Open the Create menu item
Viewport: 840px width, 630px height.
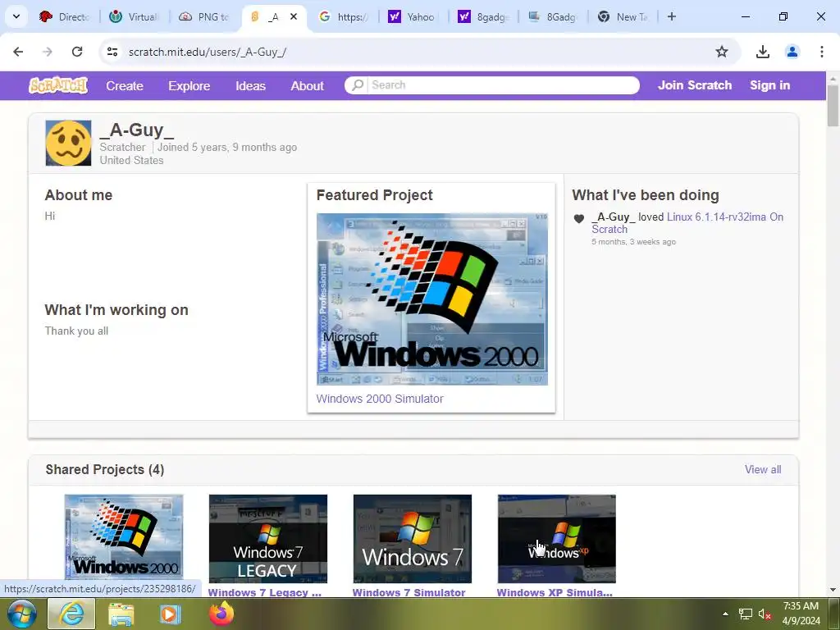125,85
